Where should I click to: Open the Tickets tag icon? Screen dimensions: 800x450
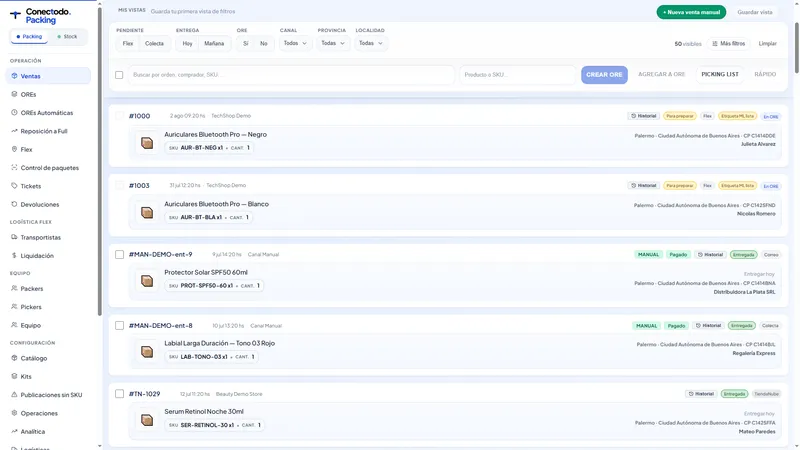[x=14, y=186]
